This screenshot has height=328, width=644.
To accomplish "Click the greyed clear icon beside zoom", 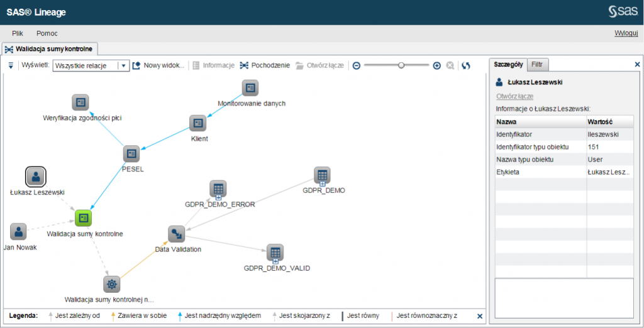I will point(450,66).
